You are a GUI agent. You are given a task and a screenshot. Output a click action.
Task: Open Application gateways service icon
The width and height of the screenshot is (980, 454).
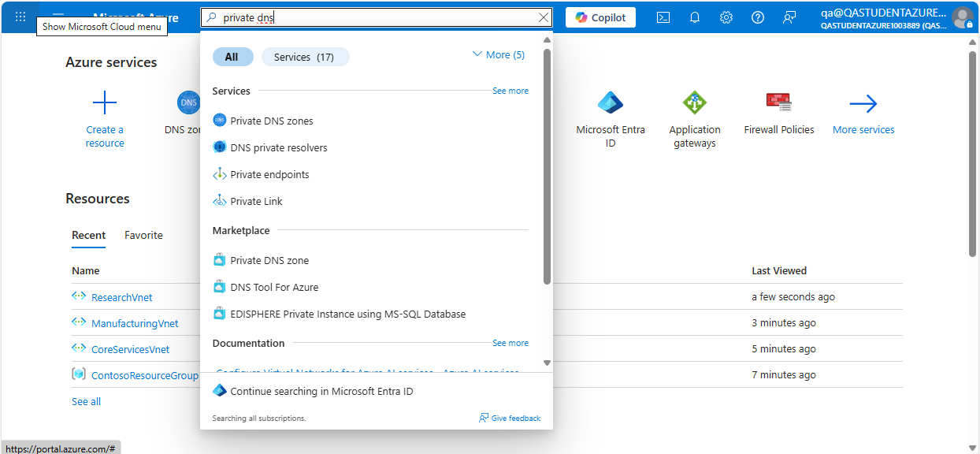click(x=694, y=103)
